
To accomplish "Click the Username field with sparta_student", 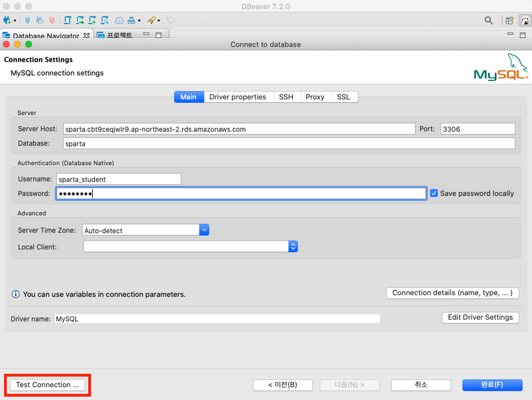I will [119, 179].
